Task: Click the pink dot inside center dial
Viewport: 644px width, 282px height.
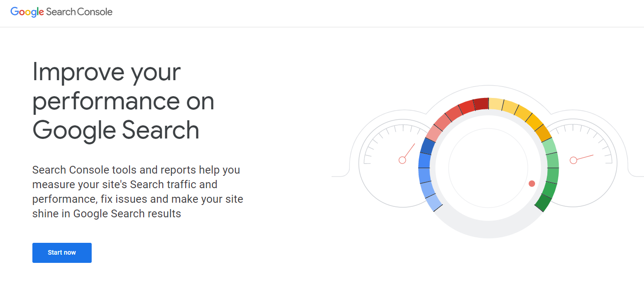Action: (x=532, y=184)
